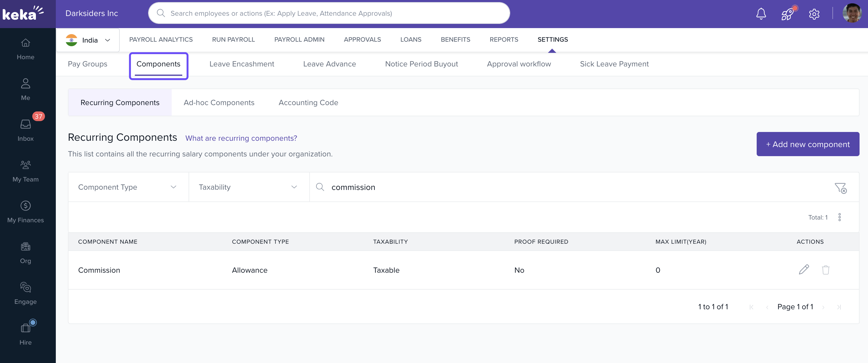Click the employee search field in the header
The width and height of the screenshot is (868, 363).
(x=329, y=13)
